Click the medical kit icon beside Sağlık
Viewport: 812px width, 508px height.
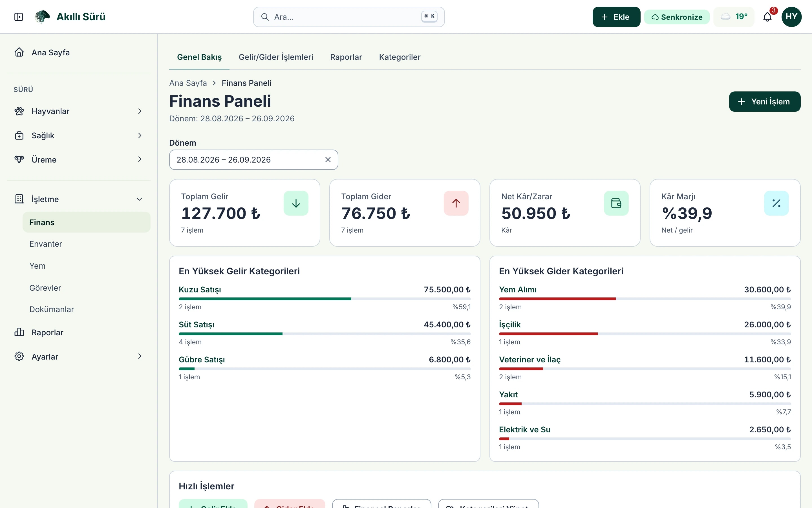tap(19, 135)
